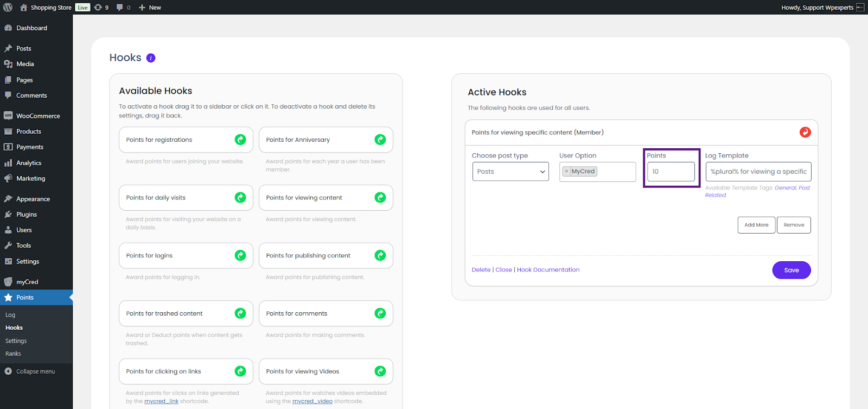Open the updates icon showing 9
The width and height of the screenshot is (868, 409).
click(101, 7)
